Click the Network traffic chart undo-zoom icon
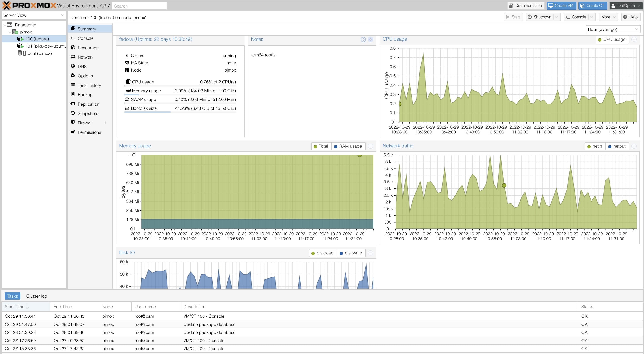This screenshot has width=644, height=354. [x=634, y=146]
